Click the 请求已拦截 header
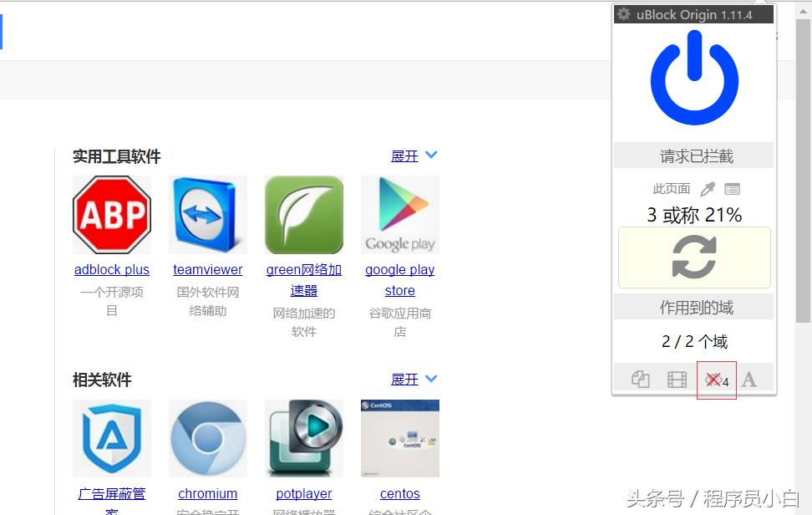The height and width of the screenshot is (515, 812). (x=693, y=156)
